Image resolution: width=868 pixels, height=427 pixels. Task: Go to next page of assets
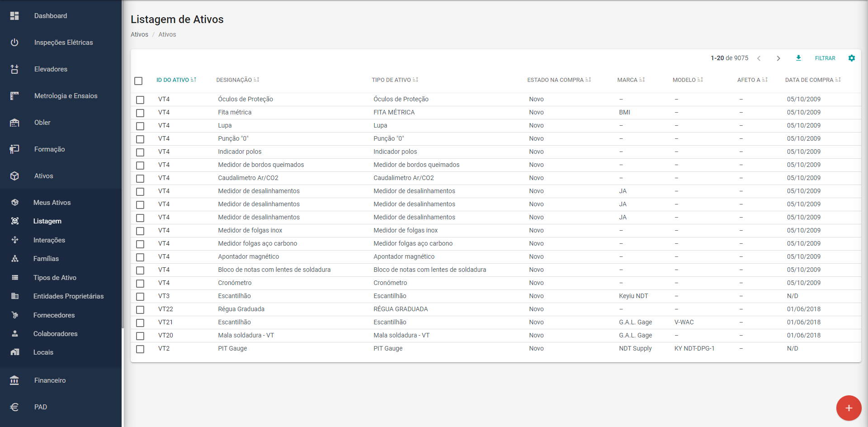click(778, 58)
